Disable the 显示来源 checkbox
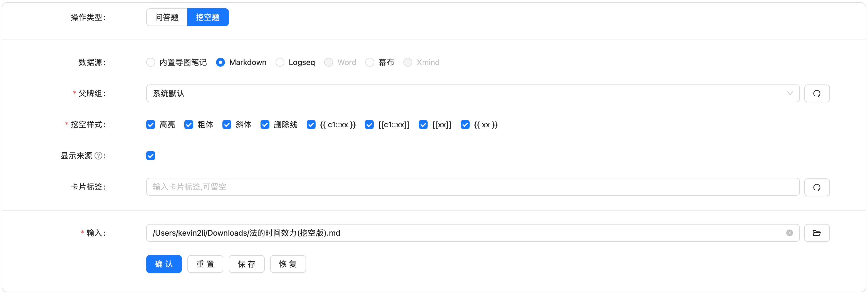Viewport: 868px width, 294px height. (151, 156)
